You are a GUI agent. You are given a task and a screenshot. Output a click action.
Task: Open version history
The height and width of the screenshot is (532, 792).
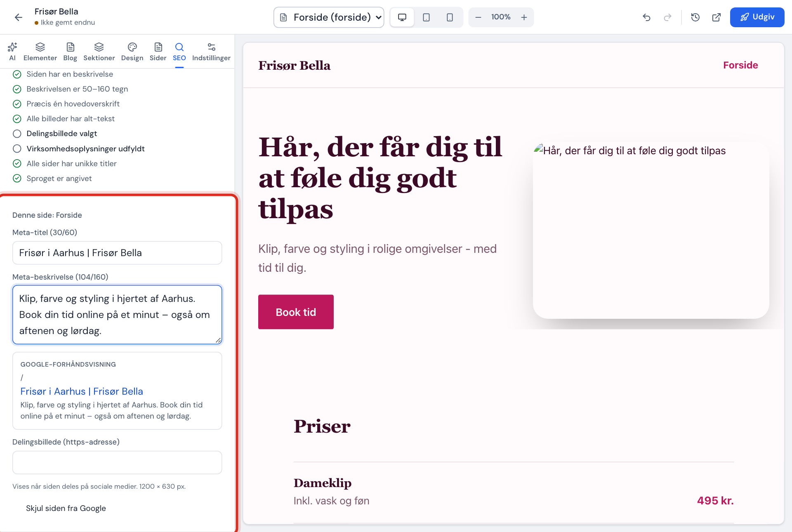coord(695,17)
